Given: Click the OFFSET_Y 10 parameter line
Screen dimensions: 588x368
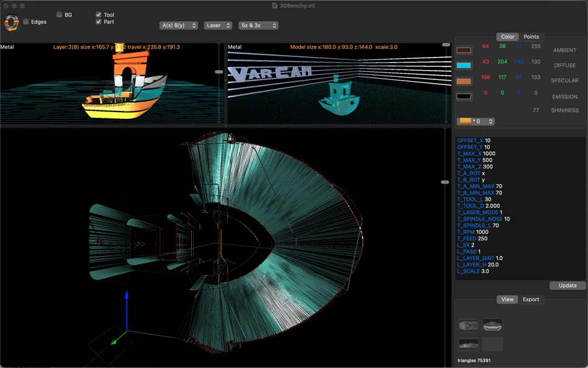Looking at the screenshot, I should 473,147.
